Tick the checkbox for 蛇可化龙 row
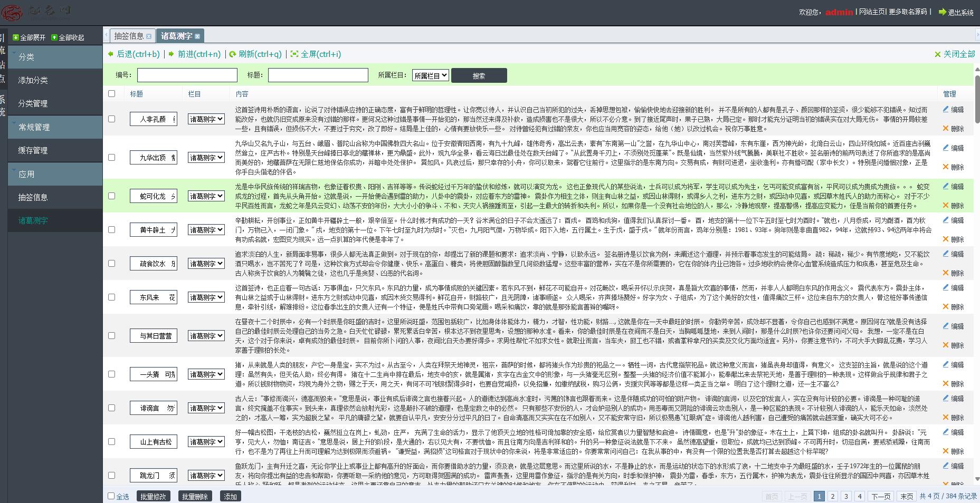980x503 pixels. pos(111,196)
